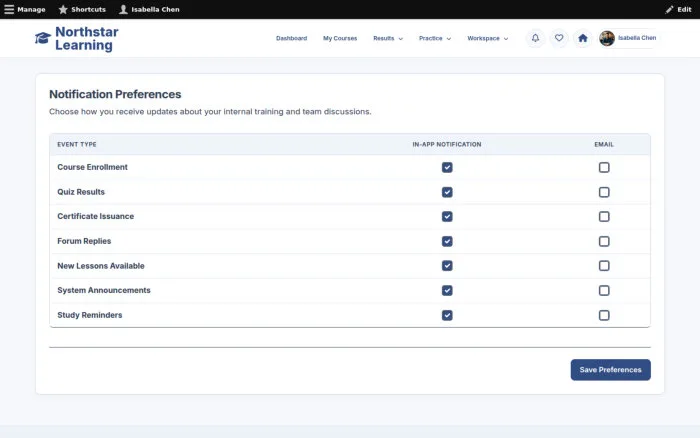Enable email for System Announcements

point(604,290)
